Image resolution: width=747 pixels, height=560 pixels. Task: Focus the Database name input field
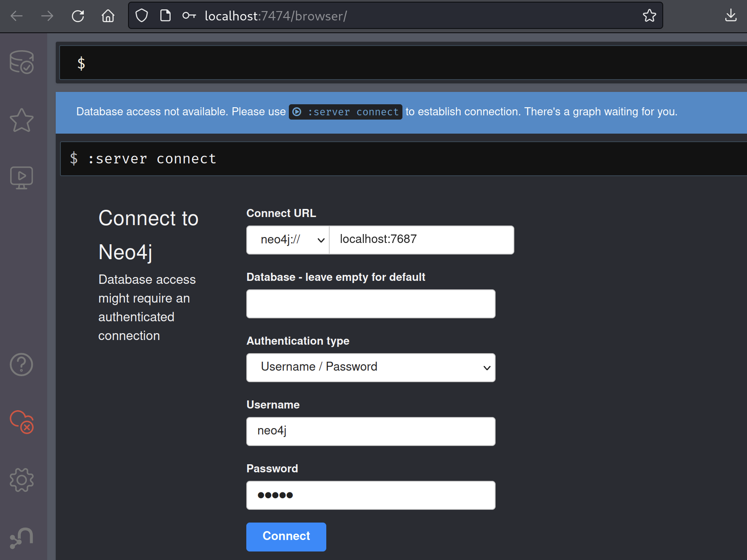371,304
